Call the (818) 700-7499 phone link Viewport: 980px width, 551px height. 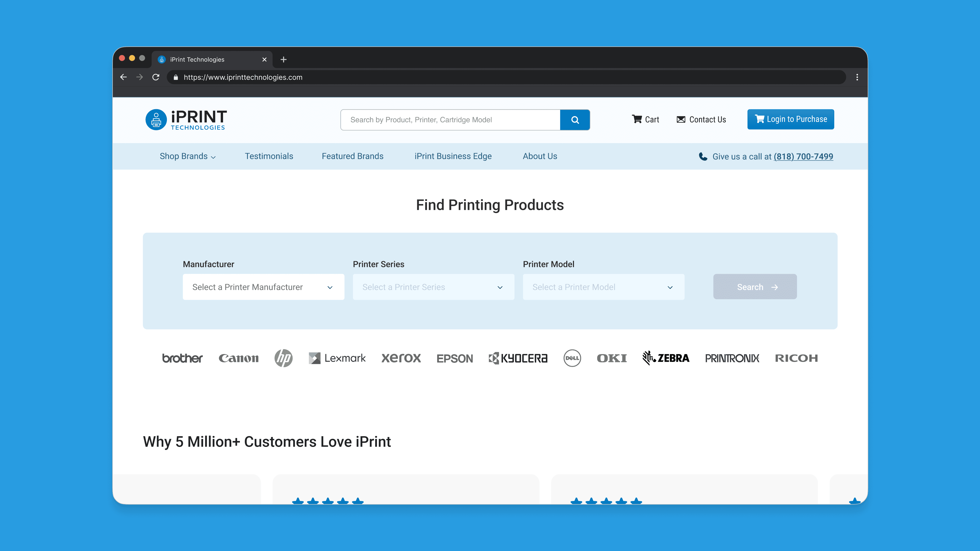tap(803, 157)
